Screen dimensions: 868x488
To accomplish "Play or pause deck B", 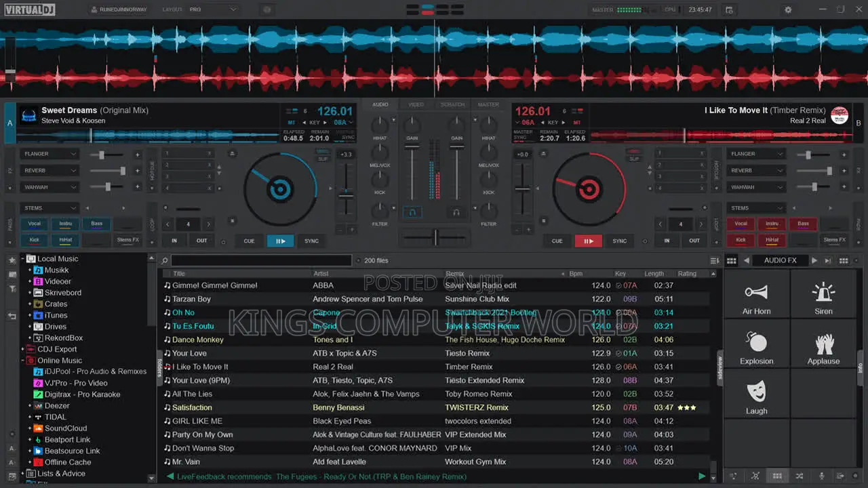I will coord(589,241).
